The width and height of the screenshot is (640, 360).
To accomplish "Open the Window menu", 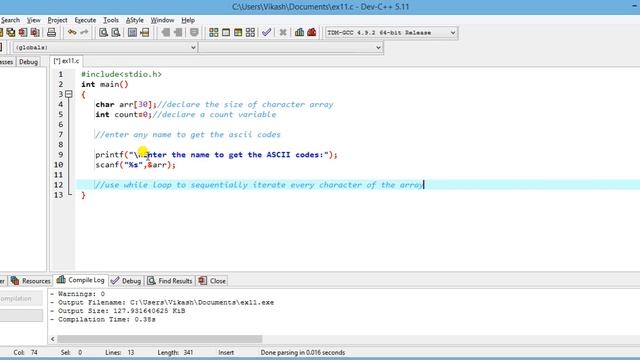I will tap(162, 20).
